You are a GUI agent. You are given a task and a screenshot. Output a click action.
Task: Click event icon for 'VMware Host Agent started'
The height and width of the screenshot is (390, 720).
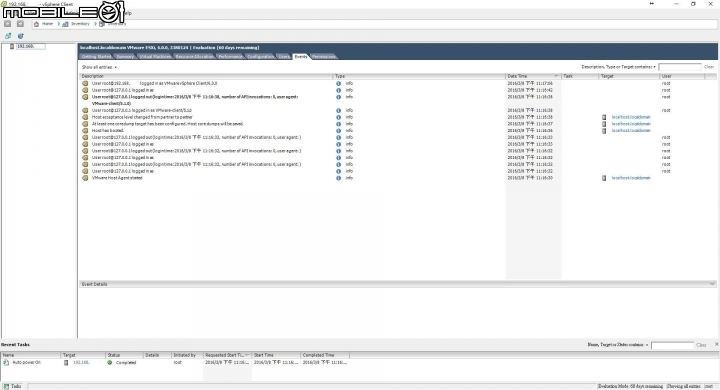pyautogui.click(x=85, y=178)
